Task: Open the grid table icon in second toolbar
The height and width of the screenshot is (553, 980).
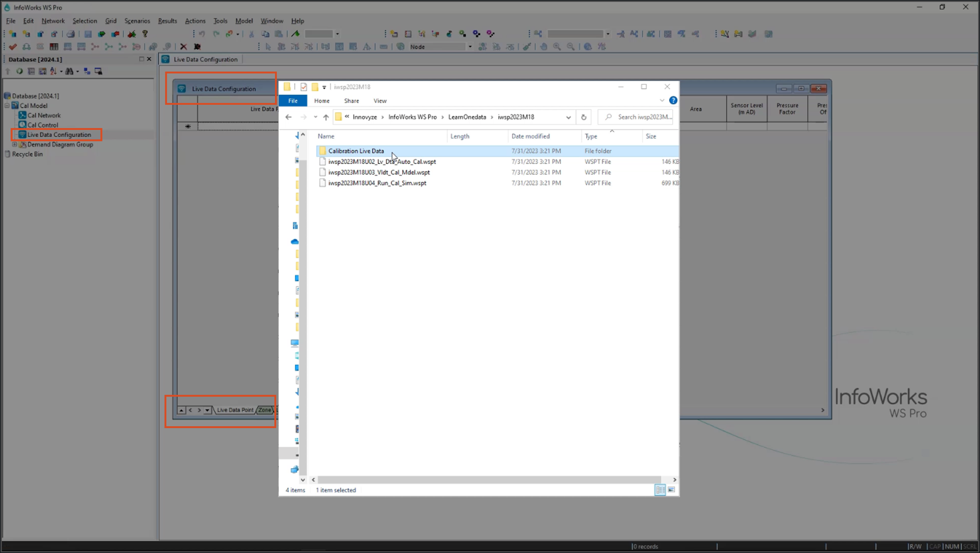Action: [54, 47]
